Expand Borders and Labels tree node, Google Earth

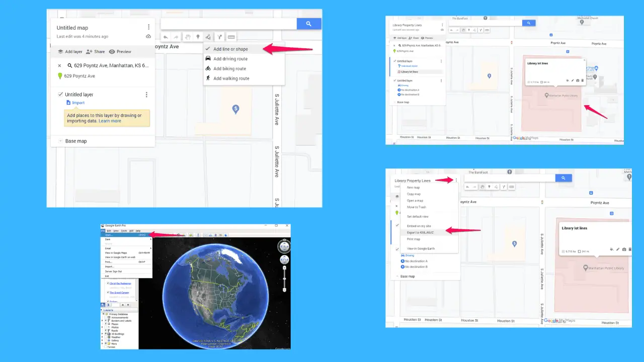coord(102,321)
